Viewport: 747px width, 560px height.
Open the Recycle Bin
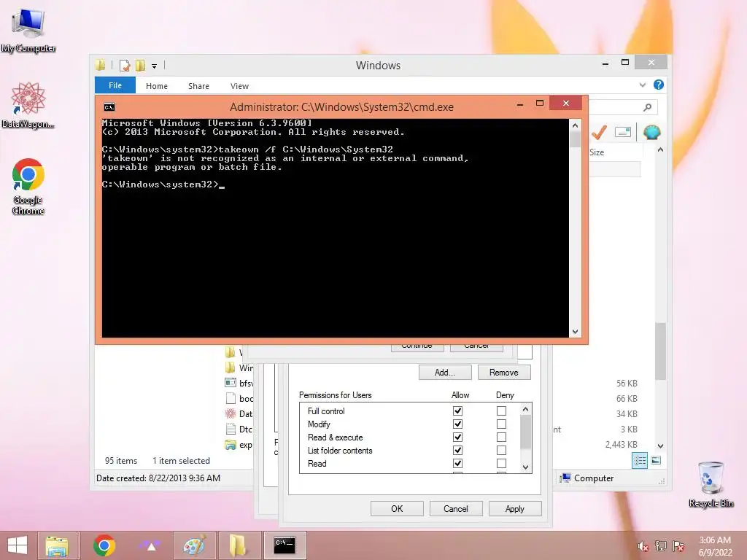(x=711, y=484)
